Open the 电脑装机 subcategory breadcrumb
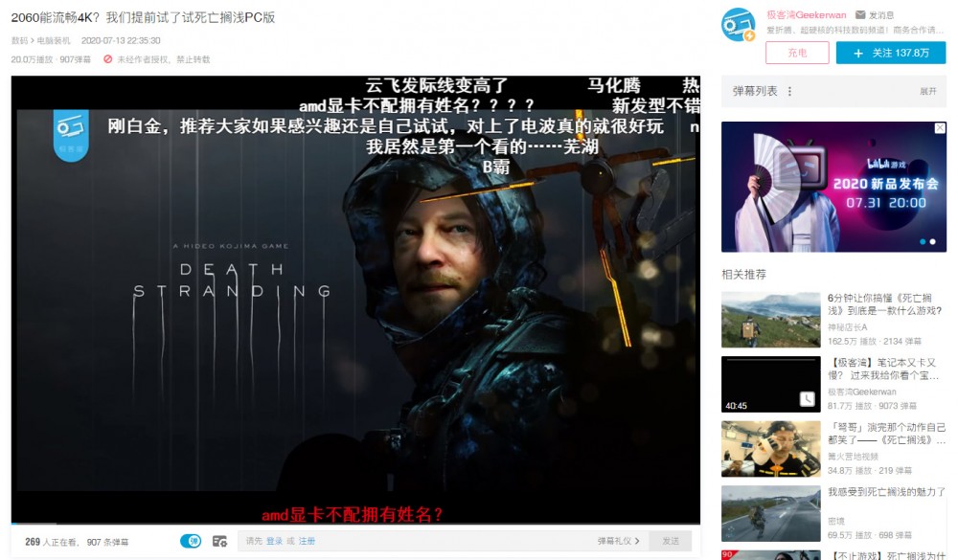 coord(54,41)
